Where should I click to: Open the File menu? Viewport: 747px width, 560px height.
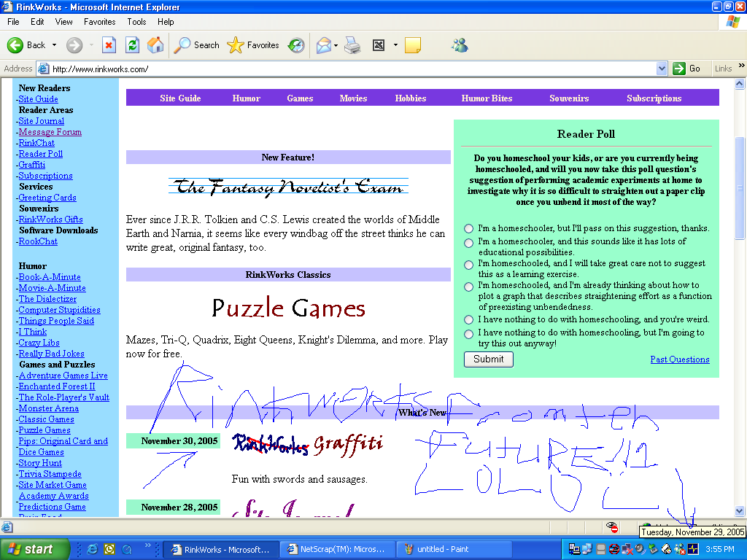click(13, 22)
